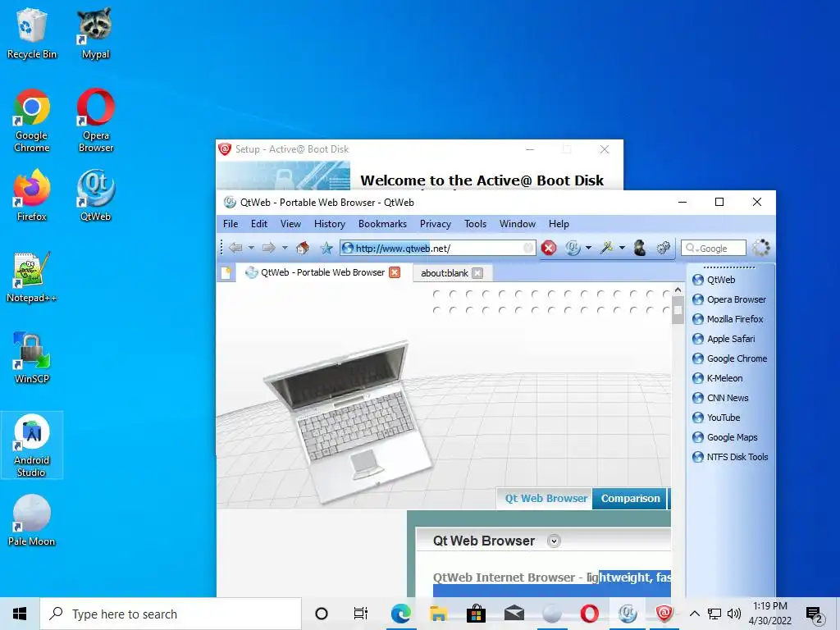Go back with the back arrow button
Screen dimensions: 840x630
point(235,248)
